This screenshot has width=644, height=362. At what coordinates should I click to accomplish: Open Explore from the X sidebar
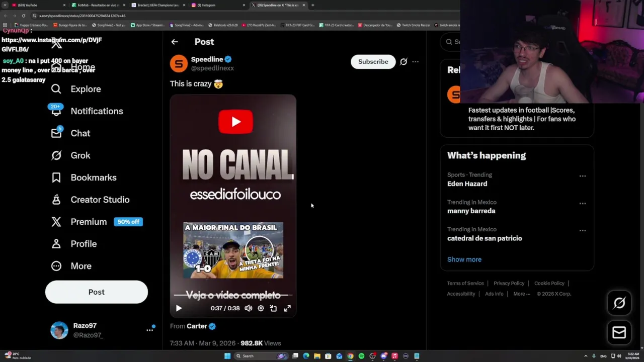tap(76, 89)
